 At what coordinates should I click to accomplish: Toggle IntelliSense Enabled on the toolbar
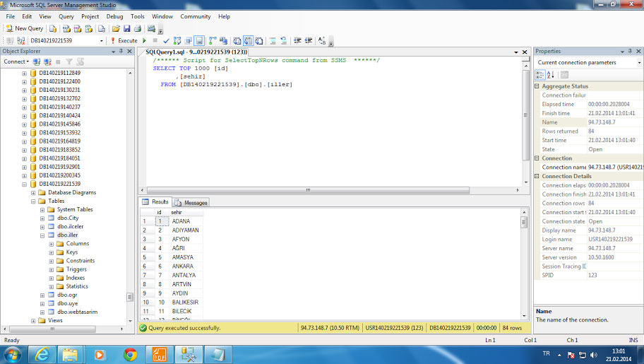pos(199,41)
